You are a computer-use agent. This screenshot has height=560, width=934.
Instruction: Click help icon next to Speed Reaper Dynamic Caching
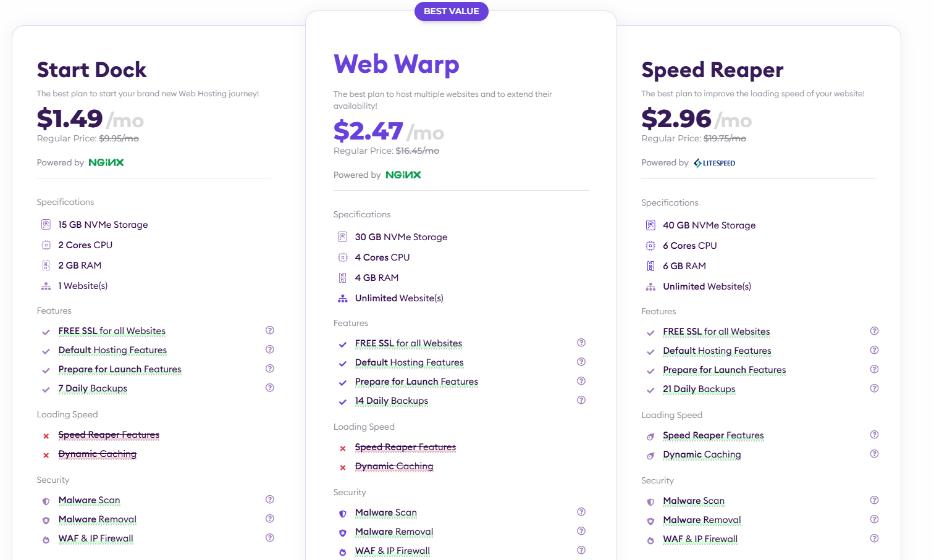tap(874, 454)
